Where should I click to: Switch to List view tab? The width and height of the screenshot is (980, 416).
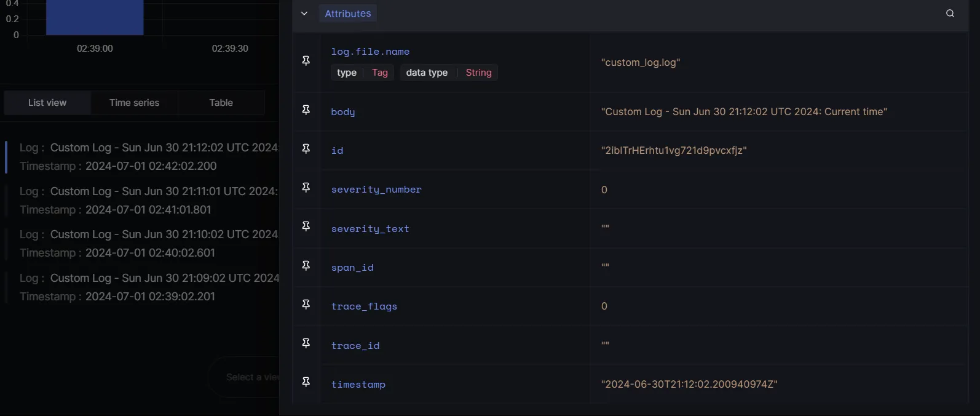point(47,103)
